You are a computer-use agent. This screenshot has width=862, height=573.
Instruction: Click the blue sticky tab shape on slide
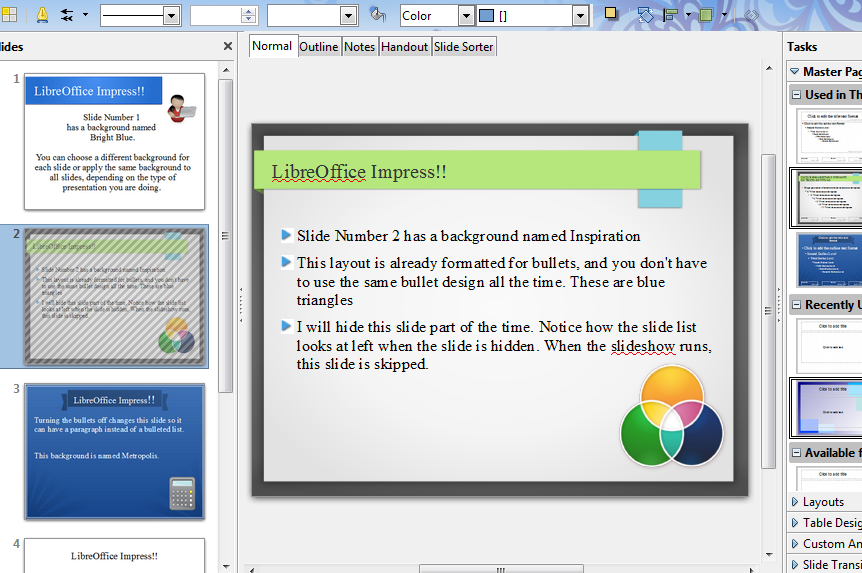coord(660,198)
